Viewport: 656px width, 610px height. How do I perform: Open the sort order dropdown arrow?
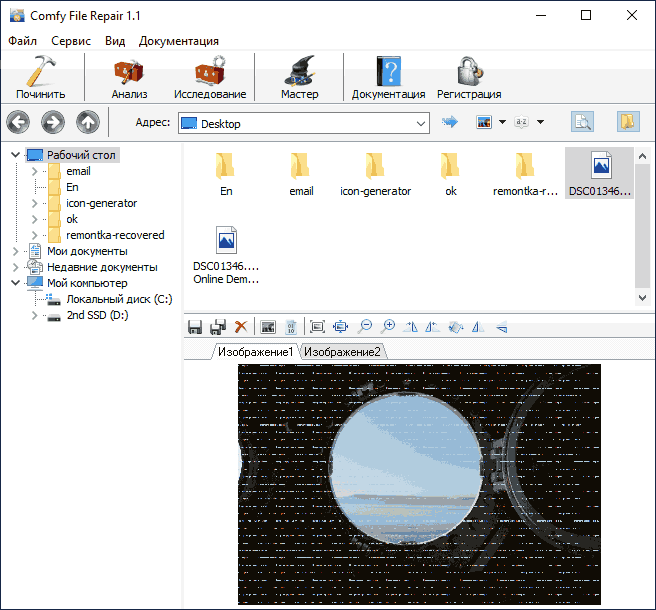pyautogui.click(x=541, y=122)
